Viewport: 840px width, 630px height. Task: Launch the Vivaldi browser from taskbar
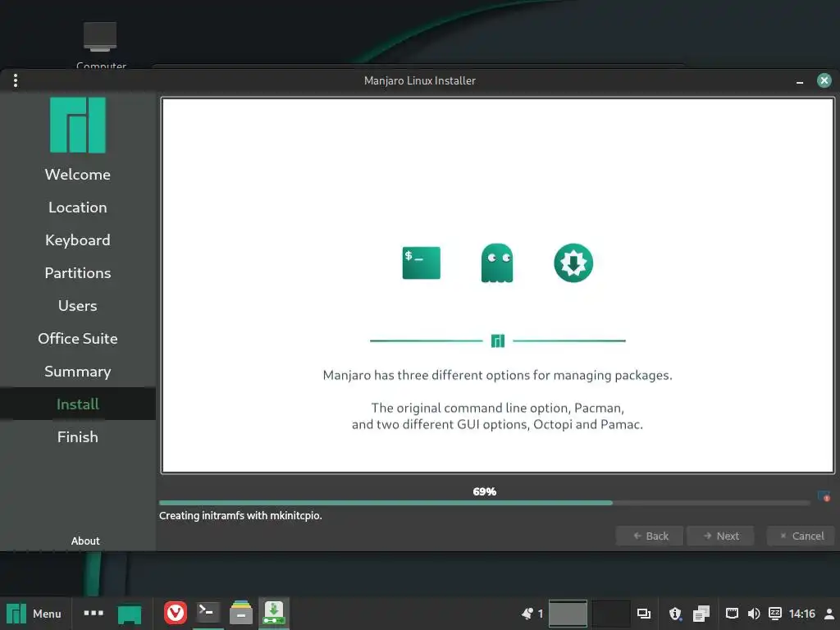pos(176,613)
